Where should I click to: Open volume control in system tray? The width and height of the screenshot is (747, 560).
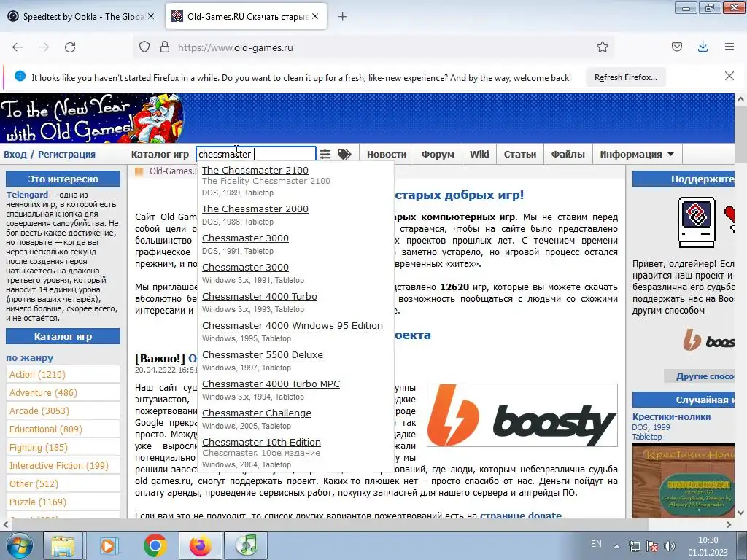670,545
